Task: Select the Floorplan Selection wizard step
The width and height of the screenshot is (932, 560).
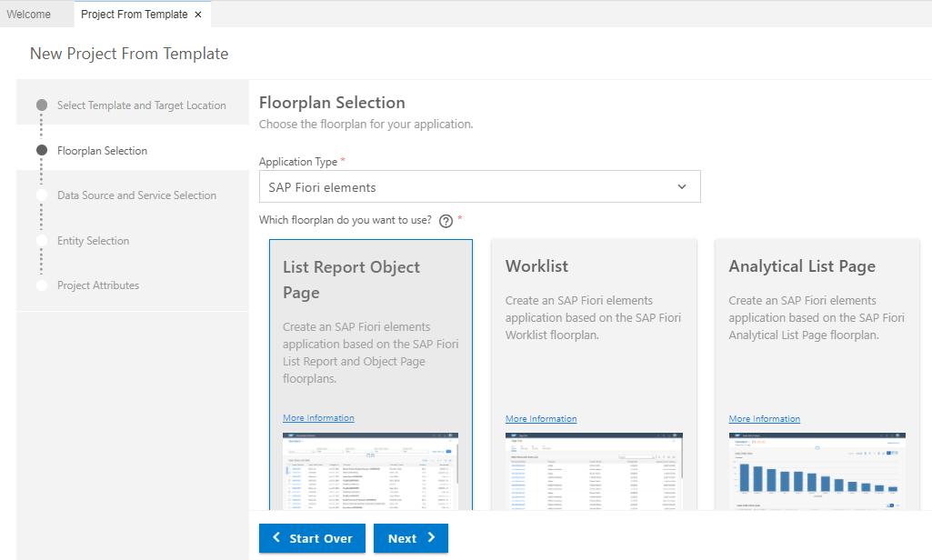Action: tap(102, 151)
